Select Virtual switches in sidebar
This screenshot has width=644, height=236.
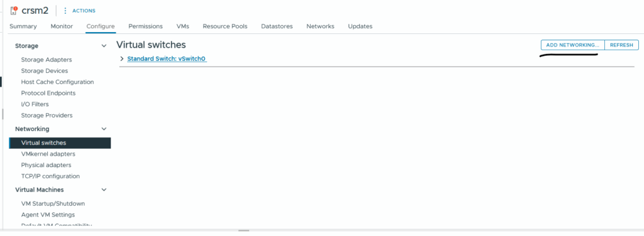[60, 143]
